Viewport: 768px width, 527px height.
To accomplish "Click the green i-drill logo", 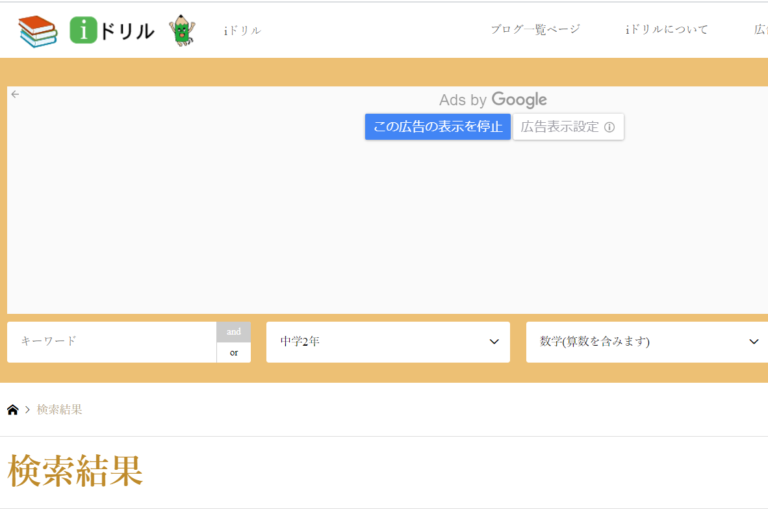I will (x=112, y=30).
